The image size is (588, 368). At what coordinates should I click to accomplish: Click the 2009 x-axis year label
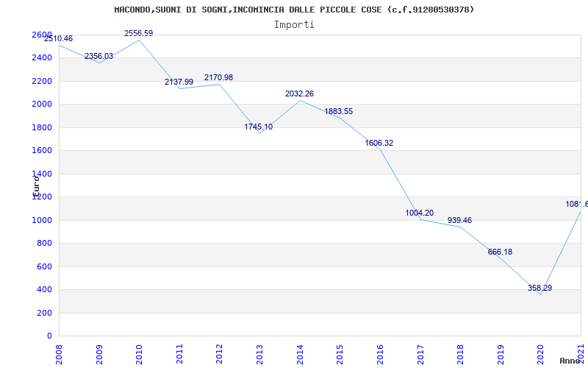click(99, 355)
